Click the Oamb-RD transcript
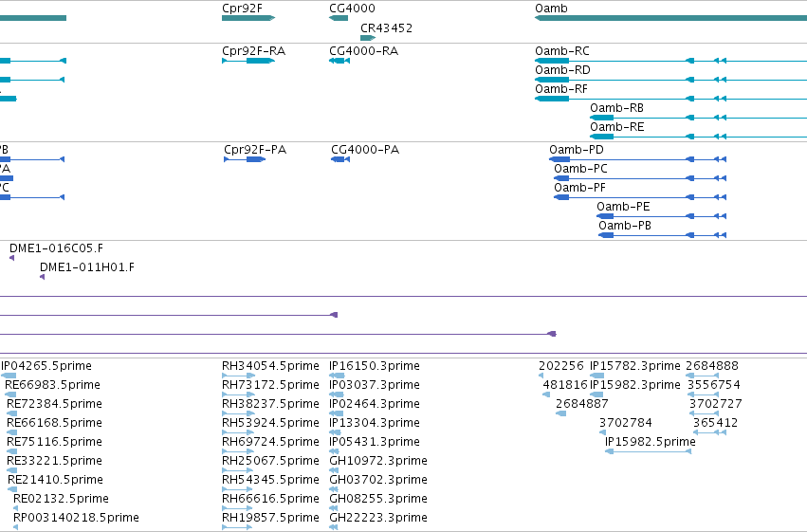The width and height of the screenshot is (807, 532). click(x=671, y=80)
